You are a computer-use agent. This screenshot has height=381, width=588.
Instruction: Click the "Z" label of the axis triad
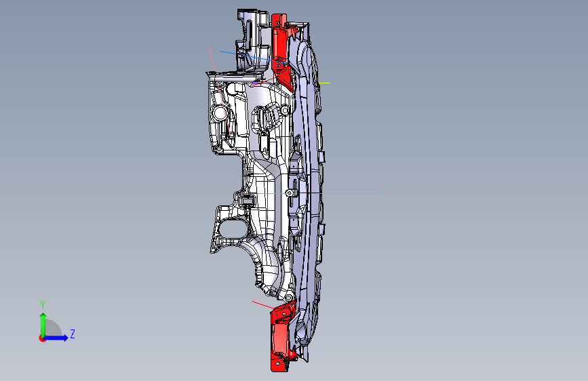73,334
